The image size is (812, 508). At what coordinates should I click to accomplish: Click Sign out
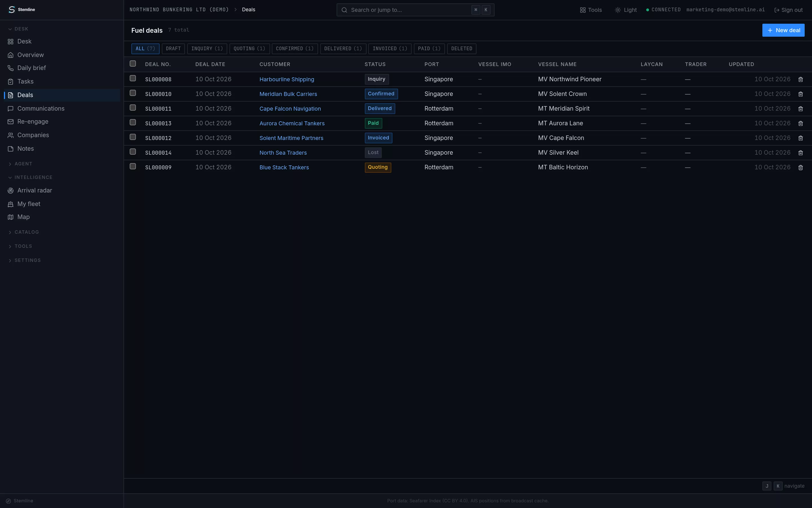click(x=788, y=10)
